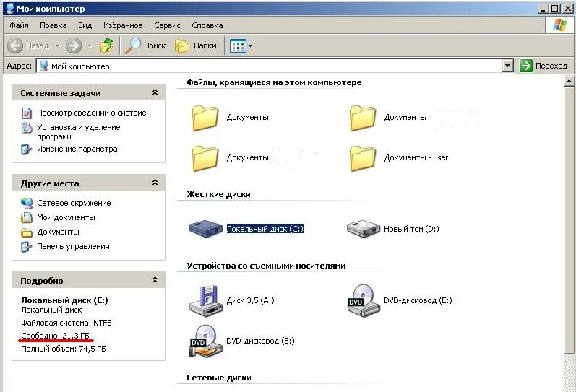Click the Полный объем: 74,5 ГБ text
The width and height of the screenshot is (576, 392).
63,349
